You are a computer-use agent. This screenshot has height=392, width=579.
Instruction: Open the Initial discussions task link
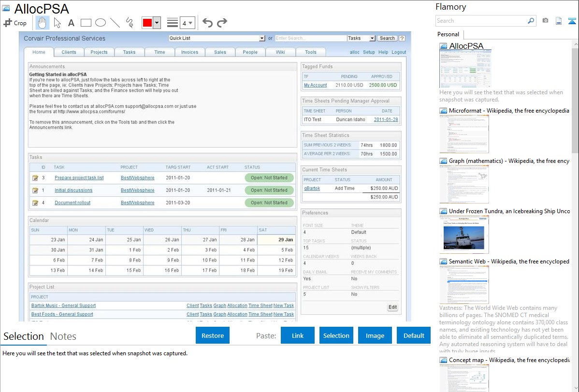tap(73, 190)
